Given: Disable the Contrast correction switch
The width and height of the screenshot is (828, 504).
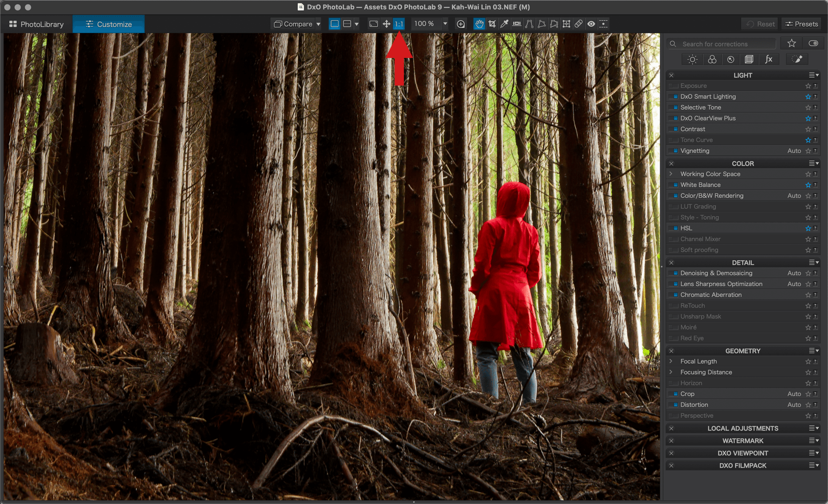Looking at the screenshot, I should point(674,129).
